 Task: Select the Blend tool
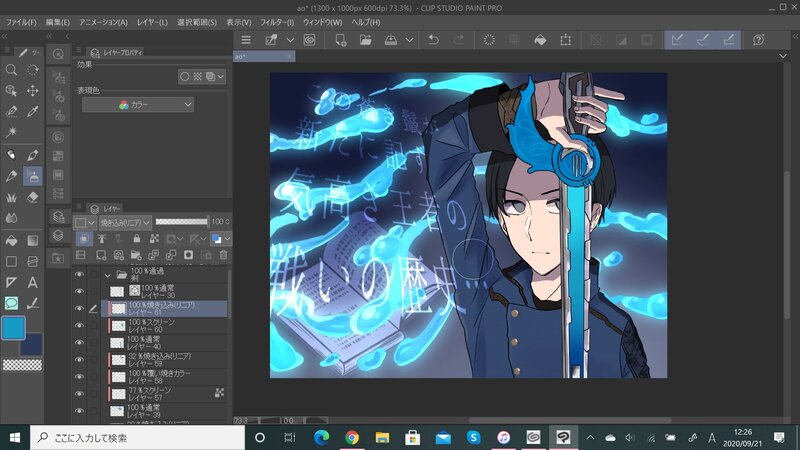(11, 218)
